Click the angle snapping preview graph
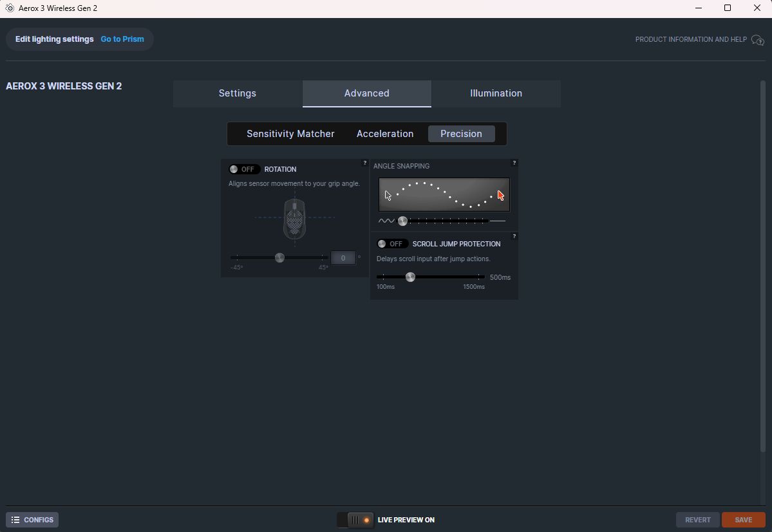The height and width of the screenshot is (532, 772). coord(444,195)
